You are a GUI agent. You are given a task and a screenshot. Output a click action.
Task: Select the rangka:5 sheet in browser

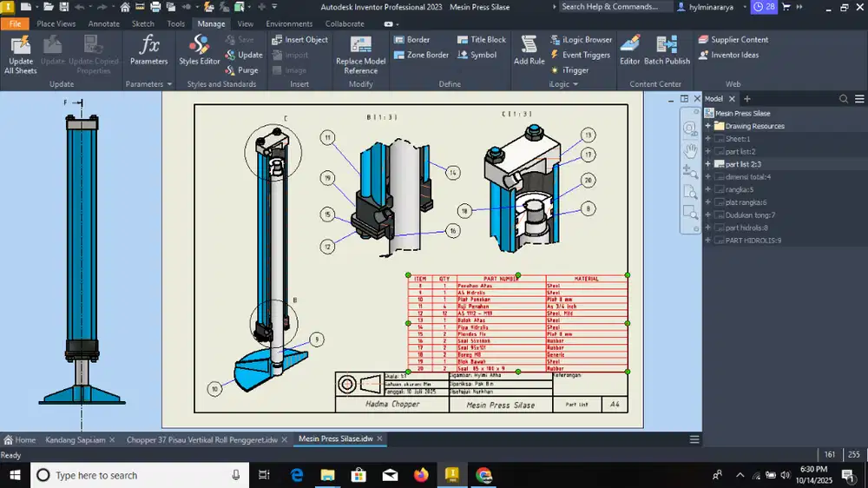(x=740, y=189)
